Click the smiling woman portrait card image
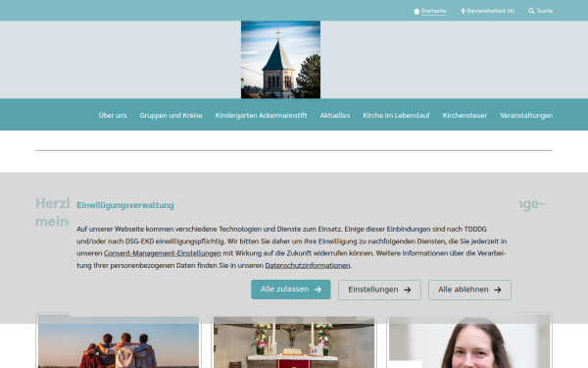The width and height of the screenshot is (588, 368). click(469, 342)
